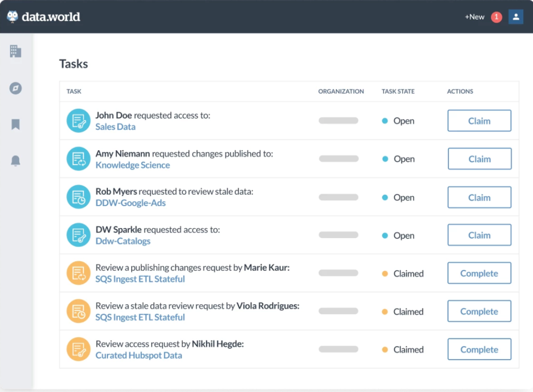533x392 pixels.
Task: Click the orange icon beside Viola Rodrigues task
Action: (x=78, y=311)
